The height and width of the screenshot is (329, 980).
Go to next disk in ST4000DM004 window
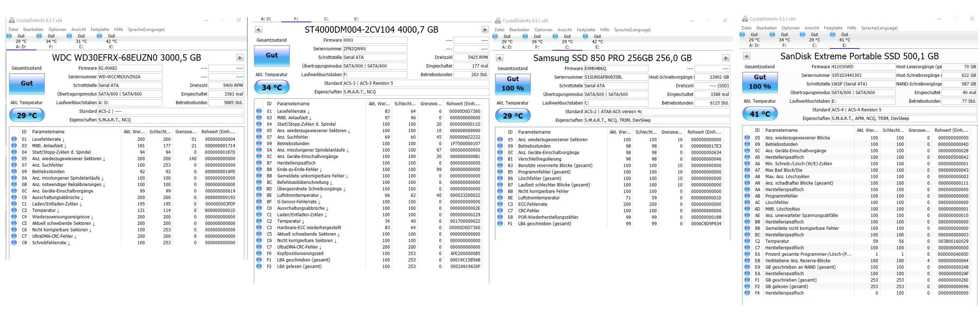click(485, 30)
